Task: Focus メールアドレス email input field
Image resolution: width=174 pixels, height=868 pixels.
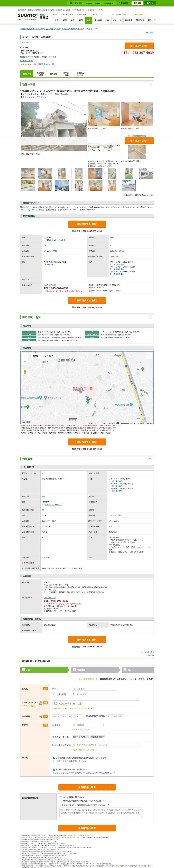Action: 96,703
